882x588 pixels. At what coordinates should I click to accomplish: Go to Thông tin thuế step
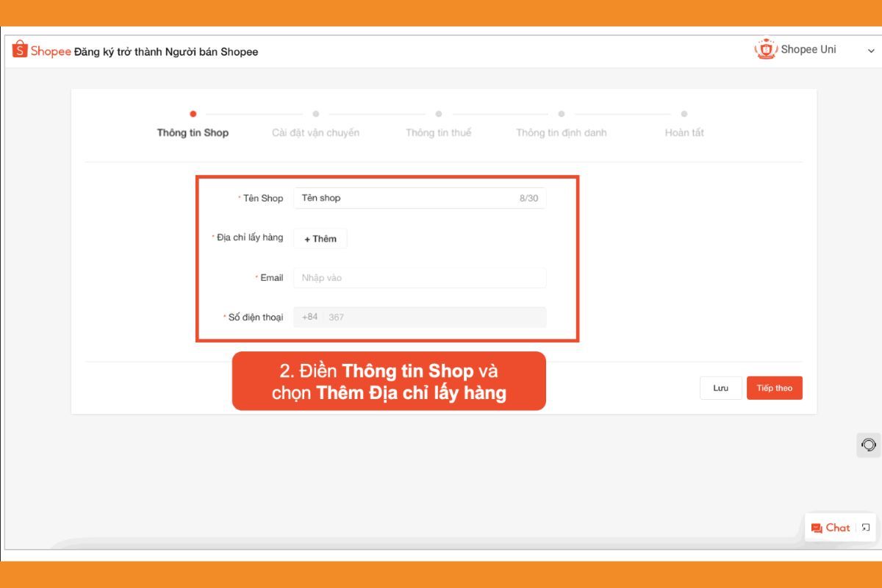pyautogui.click(x=438, y=132)
